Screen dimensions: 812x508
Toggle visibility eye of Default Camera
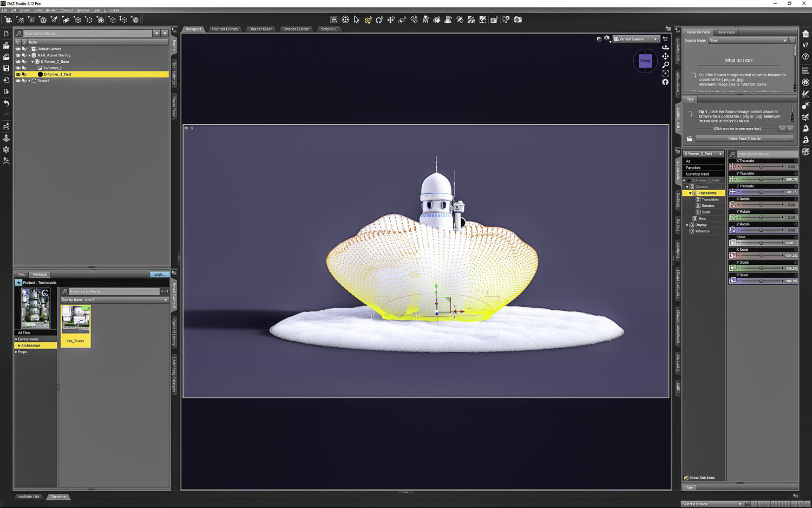(x=18, y=49)
